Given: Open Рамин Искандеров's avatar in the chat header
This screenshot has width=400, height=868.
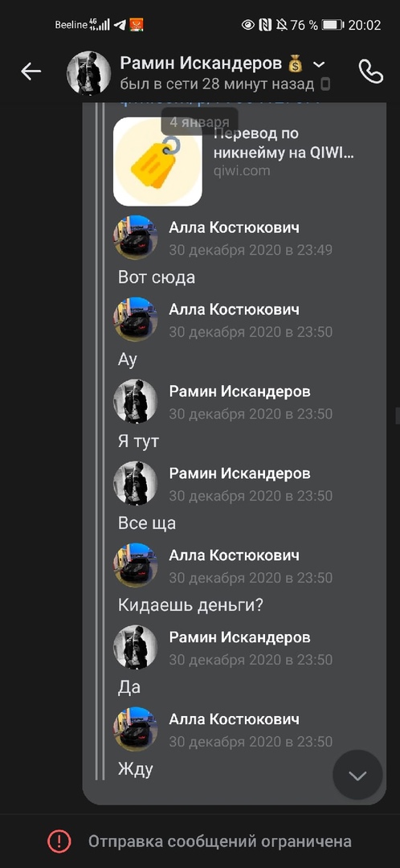Looking at the screenshot, I should click(x=89, y=73).
